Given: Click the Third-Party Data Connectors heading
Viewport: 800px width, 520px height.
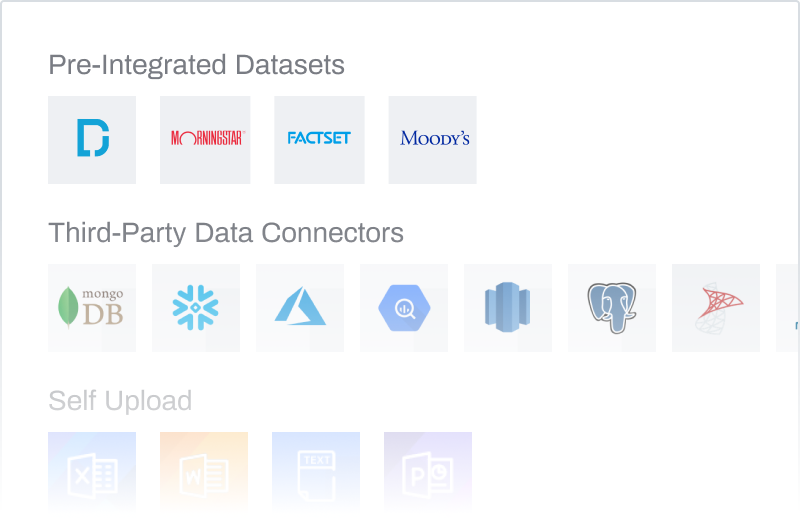Looking at the screenshot, I should [226, 233].
